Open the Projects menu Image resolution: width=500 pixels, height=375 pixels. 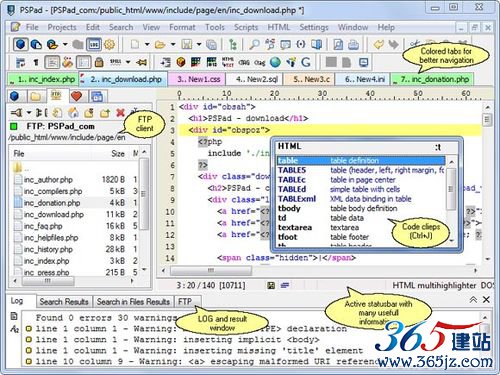62,27
